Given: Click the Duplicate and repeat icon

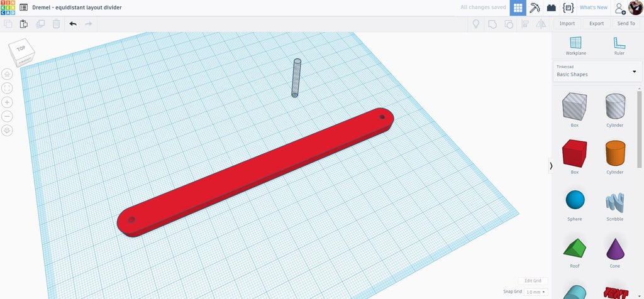Looking at the screenshot, I should pos(40,24).
